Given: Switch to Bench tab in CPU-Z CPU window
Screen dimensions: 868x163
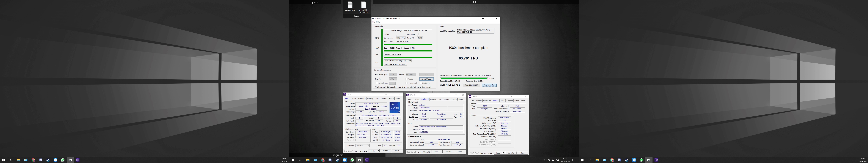Looking at the screenshot, I should [x=391, y=99].
